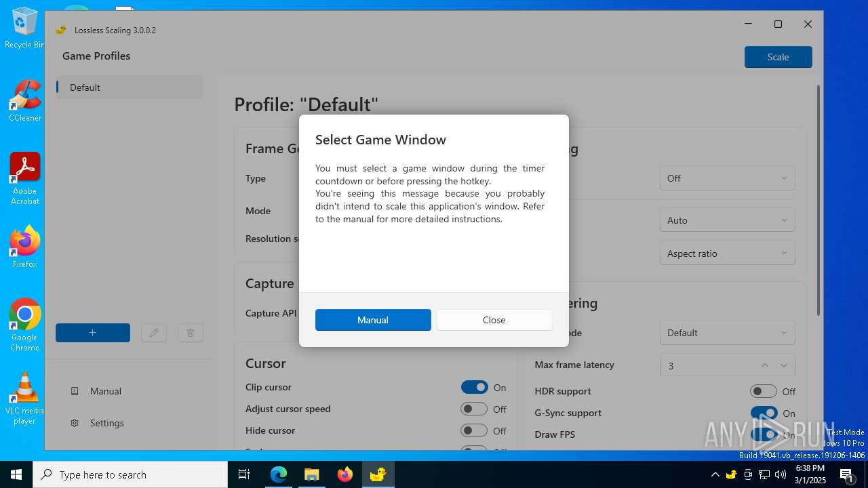
Task: Click the Manual button in the dialog
Action: 373,320
